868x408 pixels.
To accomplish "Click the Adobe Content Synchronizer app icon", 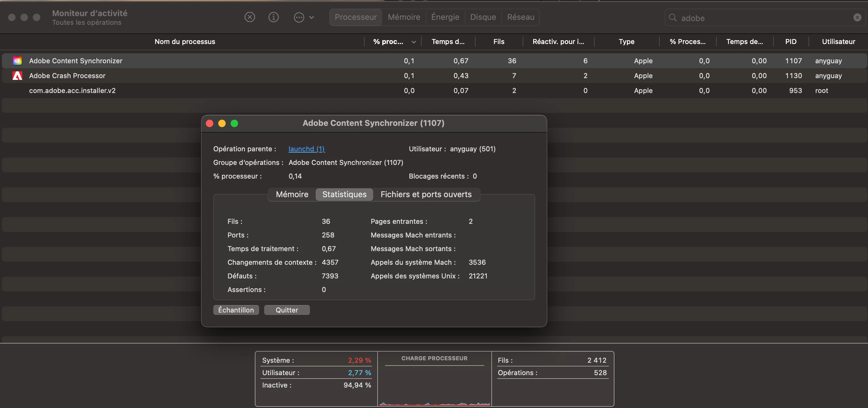I will point(17,61).
